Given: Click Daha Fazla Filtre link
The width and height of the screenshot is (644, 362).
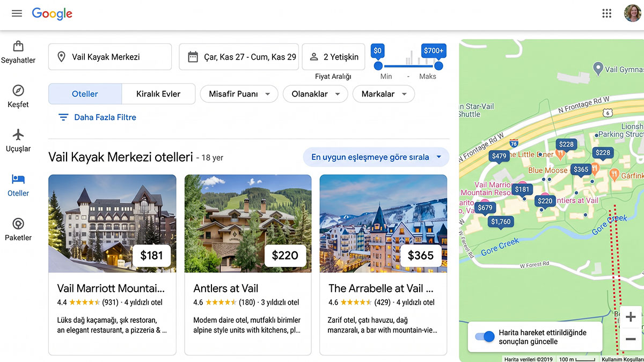Looking at the screenshot, I should point(105,117).
